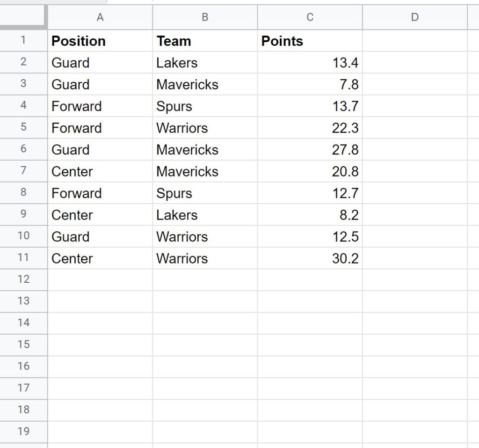Click empty cell A12 below the data
The width and height of the screenshot is (479, 448).
click(100, 280)
